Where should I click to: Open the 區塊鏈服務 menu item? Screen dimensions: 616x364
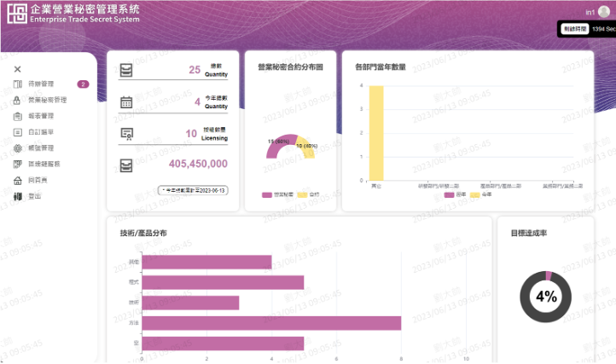(44, 164)
